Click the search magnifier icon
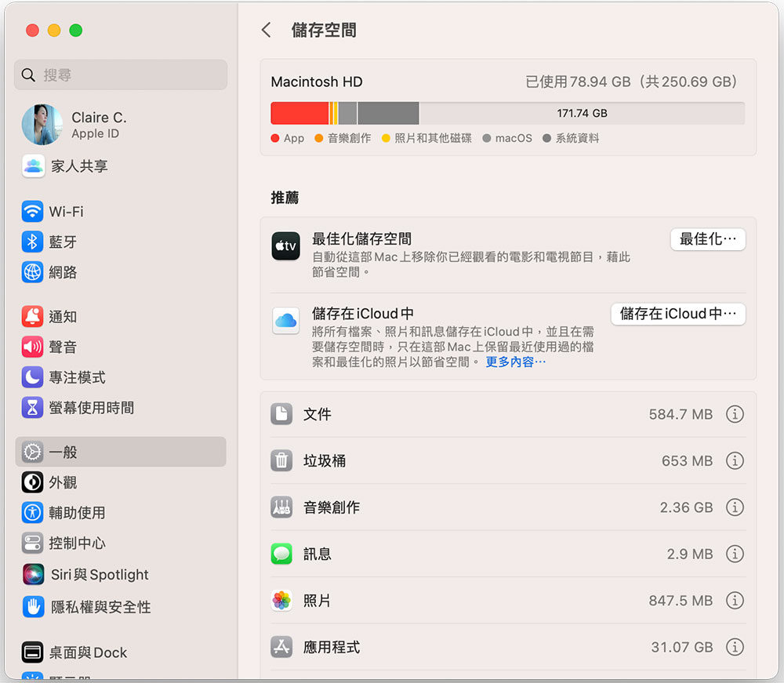 (28, 75)
